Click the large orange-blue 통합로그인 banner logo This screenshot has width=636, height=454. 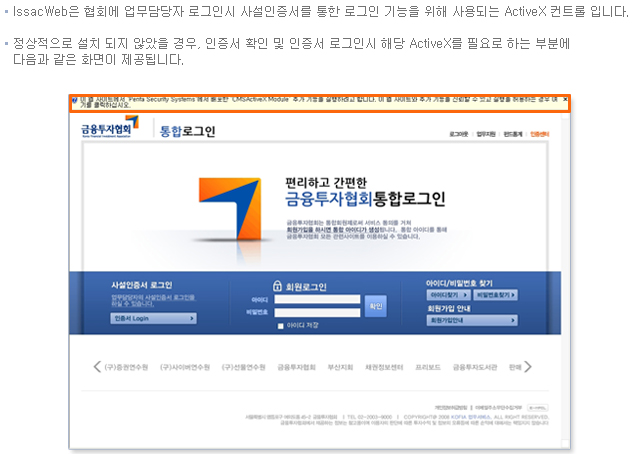(230, 209)
